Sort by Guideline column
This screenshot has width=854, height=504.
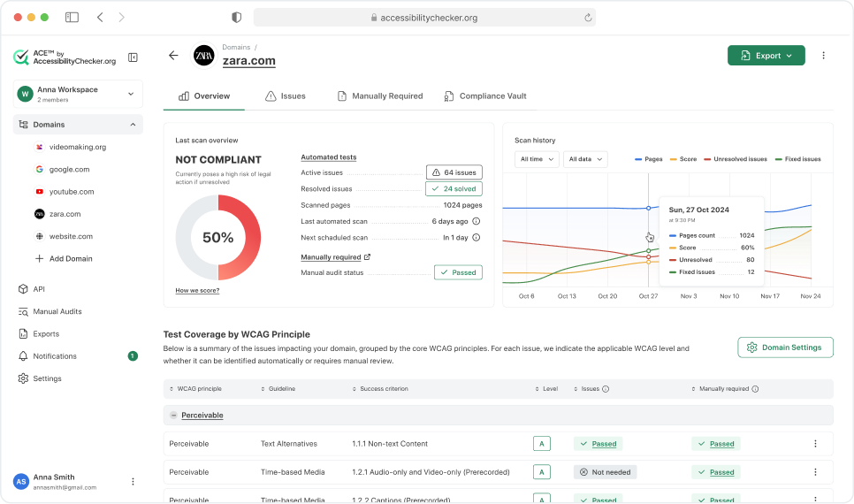point(278,389)
